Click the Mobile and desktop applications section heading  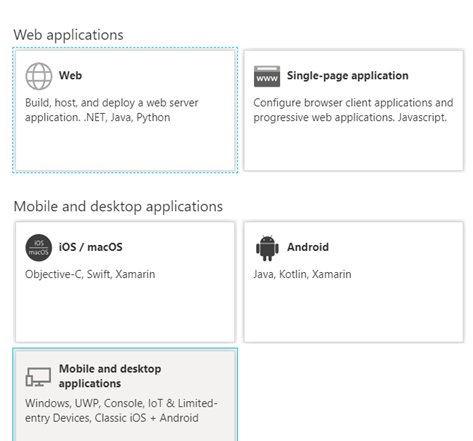coord(118,207)
